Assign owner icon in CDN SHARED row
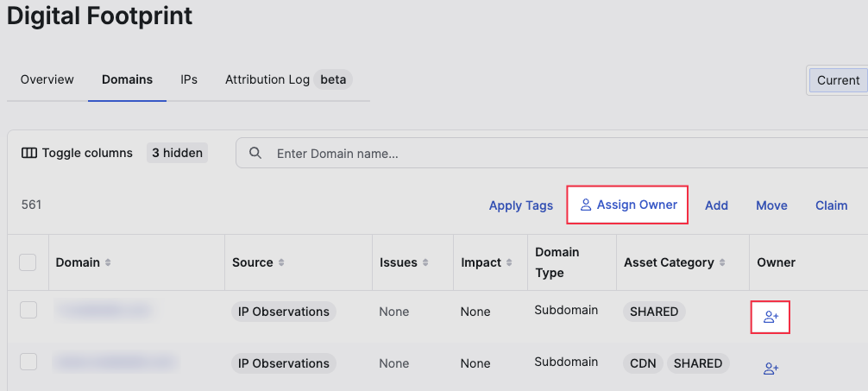 pos(771,369)
